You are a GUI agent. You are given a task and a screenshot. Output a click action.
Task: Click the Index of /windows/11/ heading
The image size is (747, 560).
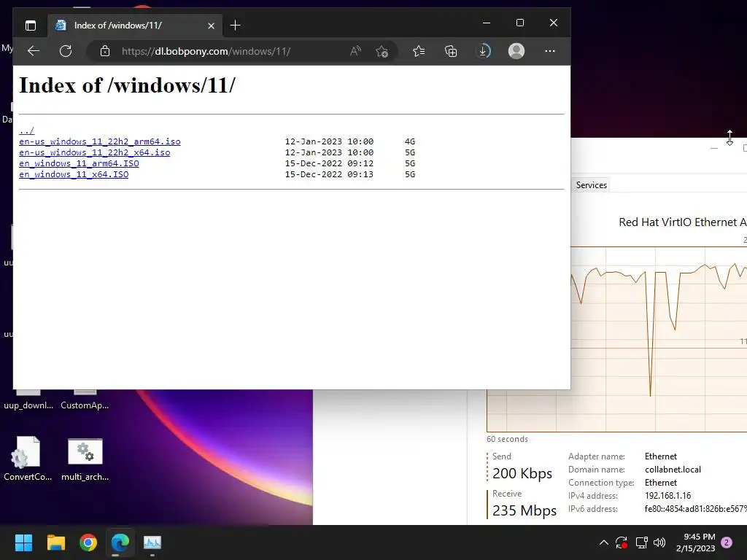coord(127,85)
